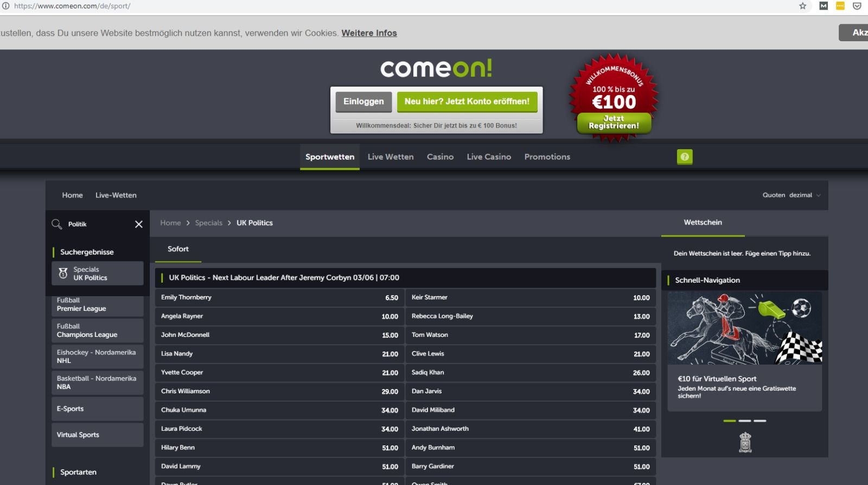This screenshot has width=868, height=485.
Task: Open the Live Wetten tab
Action: point(391,157)
